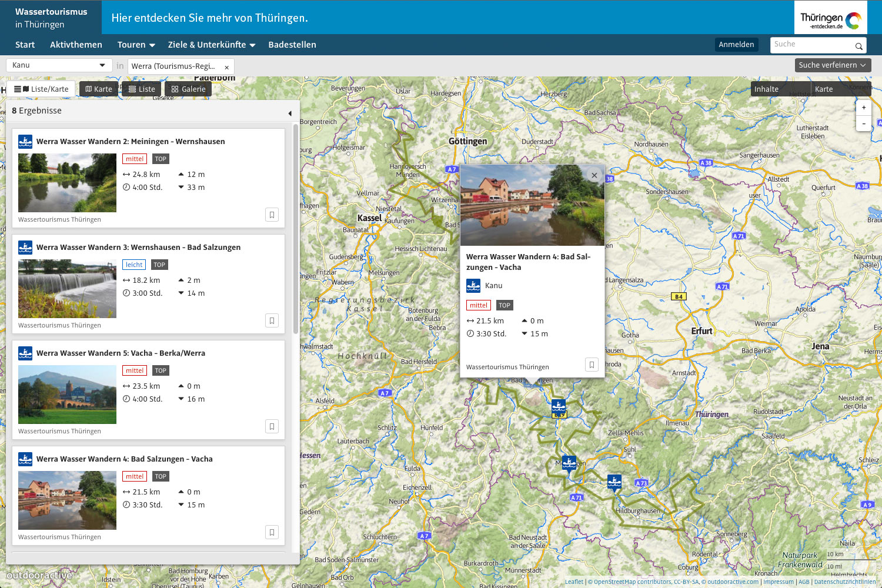
Task: Open the Kanu activity dropdown
Action: [x=59, y=65]
